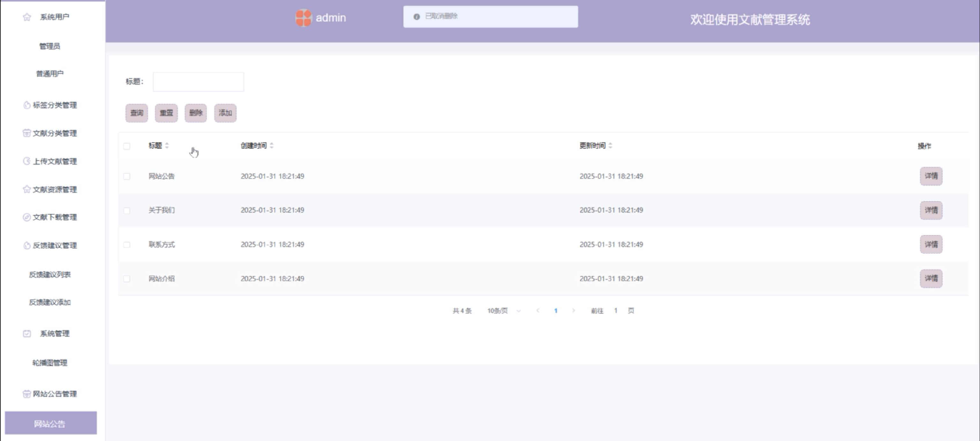The width and height of the screenshot is (980, 441).
Task: Open the 10条/页 page size dropdown
Action: pos(503,311)
